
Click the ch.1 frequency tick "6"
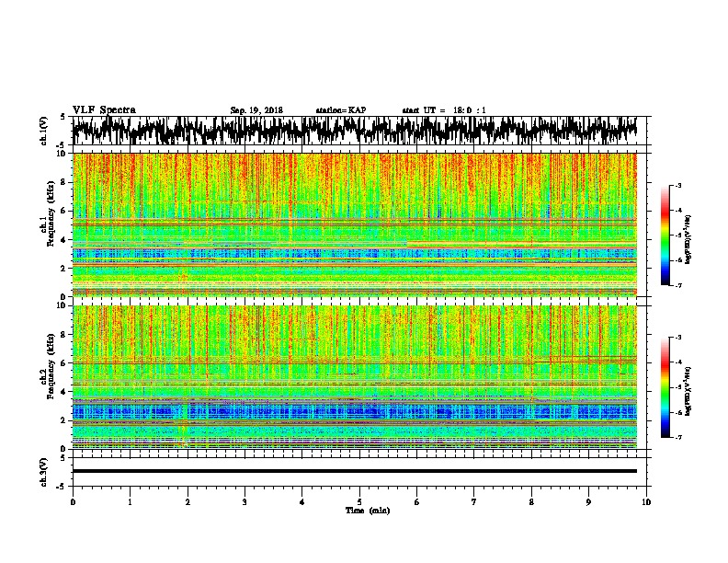point(63,211)
